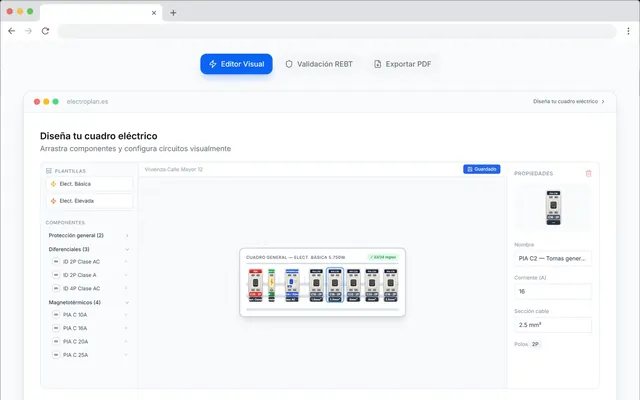Image resolution: width=640 pixels, height=400 pixels.
Task: Click the Corriente (A) field showing 16
Action: pos(553,291)
